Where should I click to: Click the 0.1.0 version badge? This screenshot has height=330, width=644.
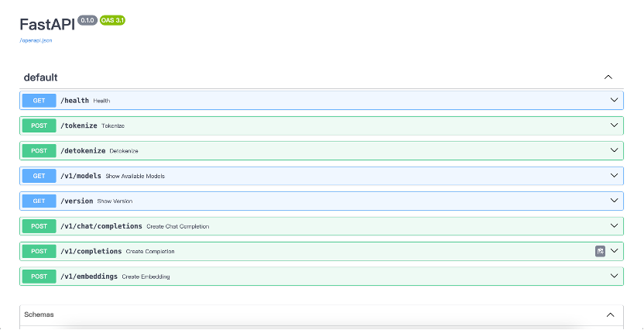(x=87, y=20)
